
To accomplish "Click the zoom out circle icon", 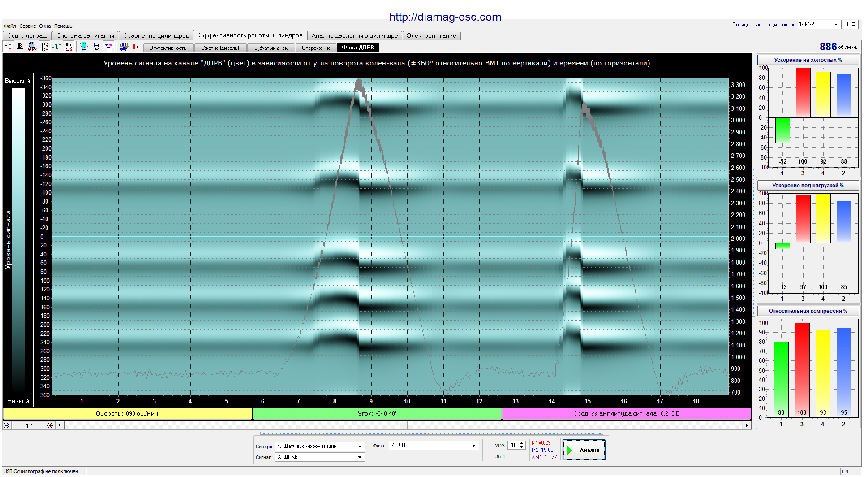I will tap(7, 425).
